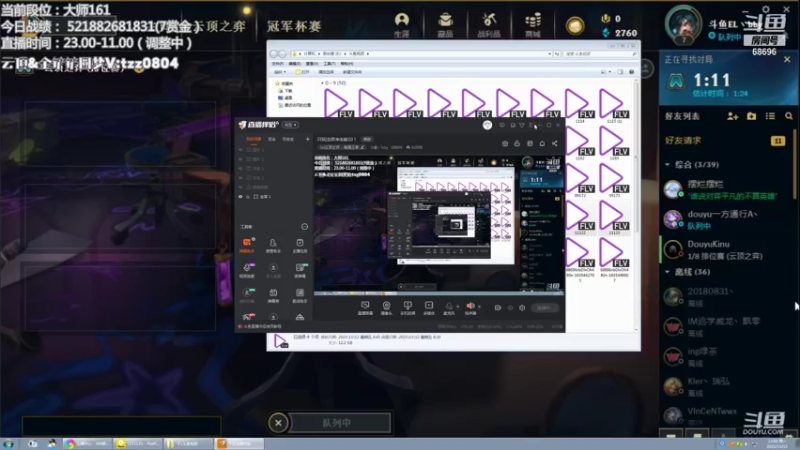The height and width of the screenshot is (450, 800).
Task: Toggle the preview pane icon in Explorer
Action: [x=620, y=72]
